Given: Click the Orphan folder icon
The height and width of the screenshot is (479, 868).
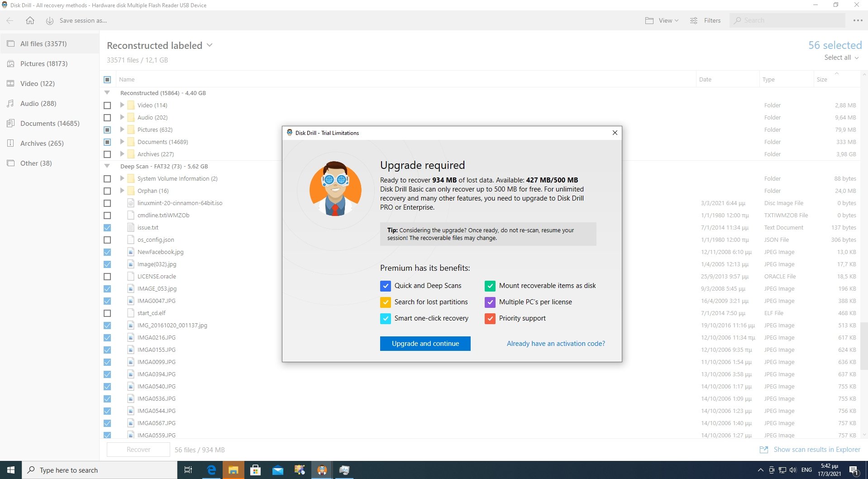Looking at the screenshot, I should click(x=131, y=191).
